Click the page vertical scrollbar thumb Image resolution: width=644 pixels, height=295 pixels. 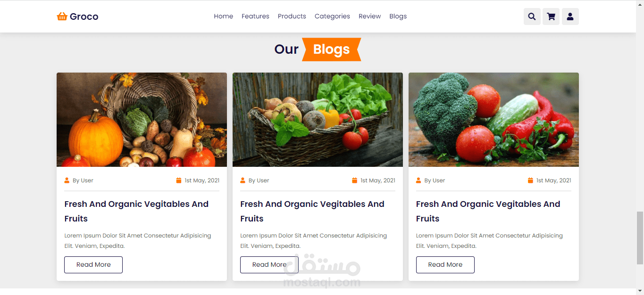640,238
